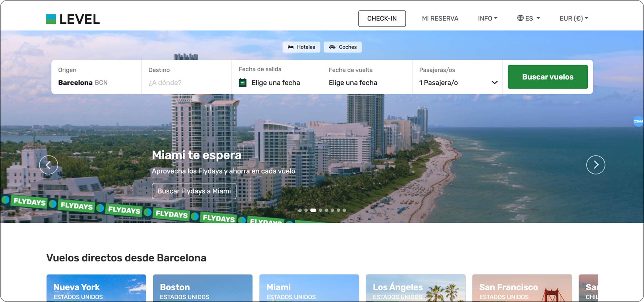Click the blue 236M floating badge

tap(638, 121)
